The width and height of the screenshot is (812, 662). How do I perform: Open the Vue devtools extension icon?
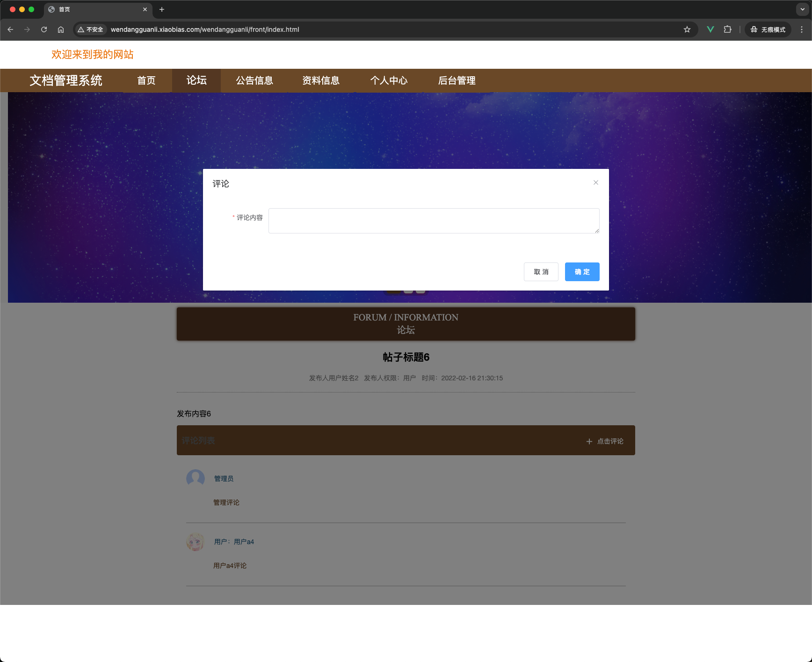pyautogui.click(x=710, y=29)
